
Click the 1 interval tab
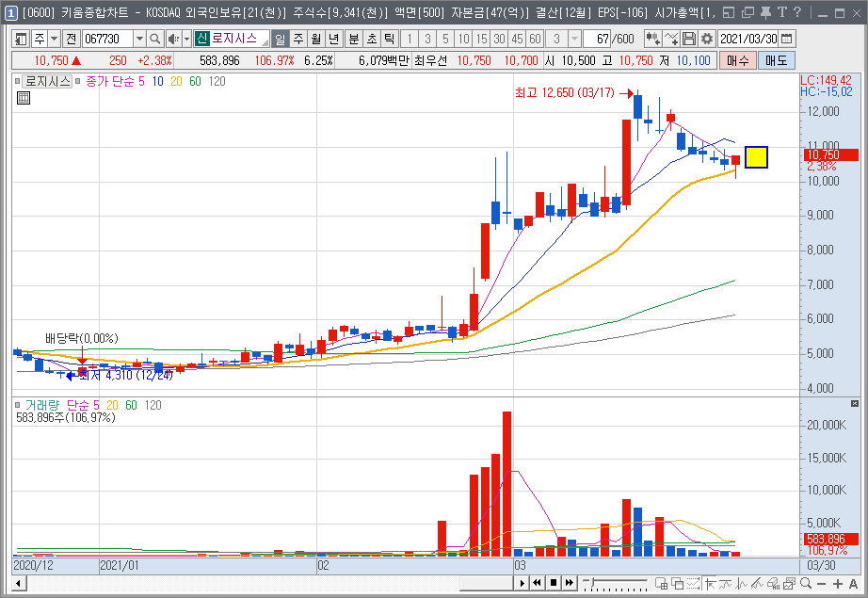(410, 39)
